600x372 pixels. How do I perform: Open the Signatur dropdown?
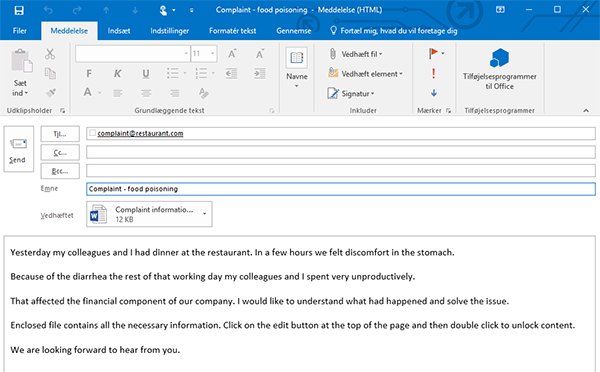click(x=351, y=93)
